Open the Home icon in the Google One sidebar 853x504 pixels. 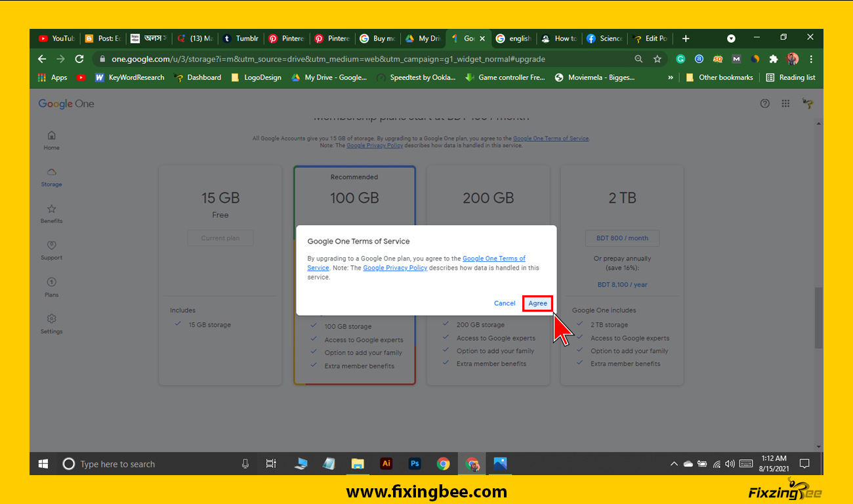click(x=51, y=136)
